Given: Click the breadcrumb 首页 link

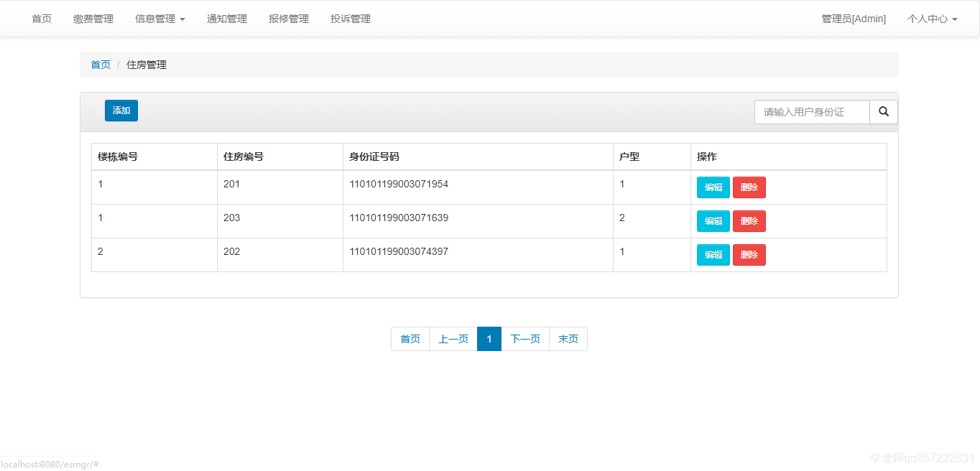Looking at the screenshot, I should click(x=101, y=65).
